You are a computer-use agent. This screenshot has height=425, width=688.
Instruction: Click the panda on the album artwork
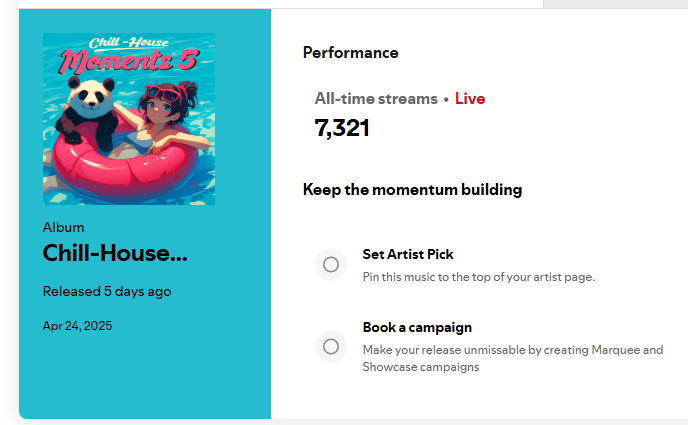(88, 112)
